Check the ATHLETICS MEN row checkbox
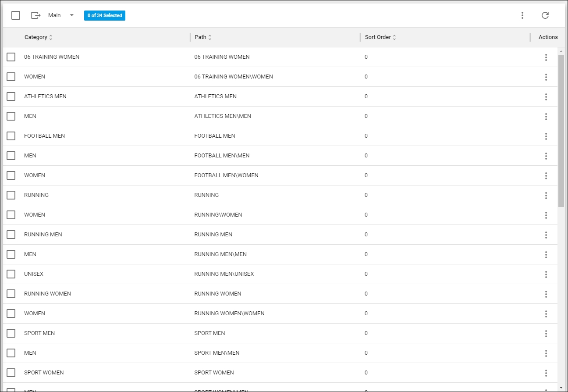Screen dimensions: 568x392 pyautogui.click(x=11, y=96)
